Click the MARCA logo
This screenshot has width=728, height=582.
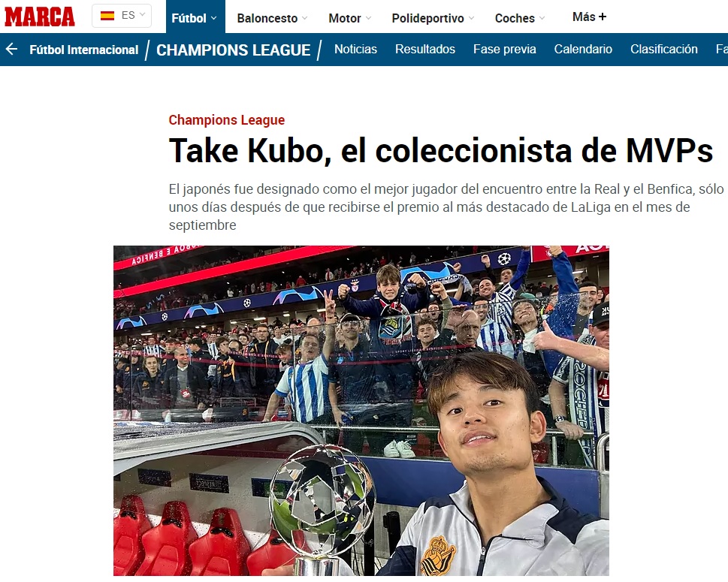coord(40,17)
